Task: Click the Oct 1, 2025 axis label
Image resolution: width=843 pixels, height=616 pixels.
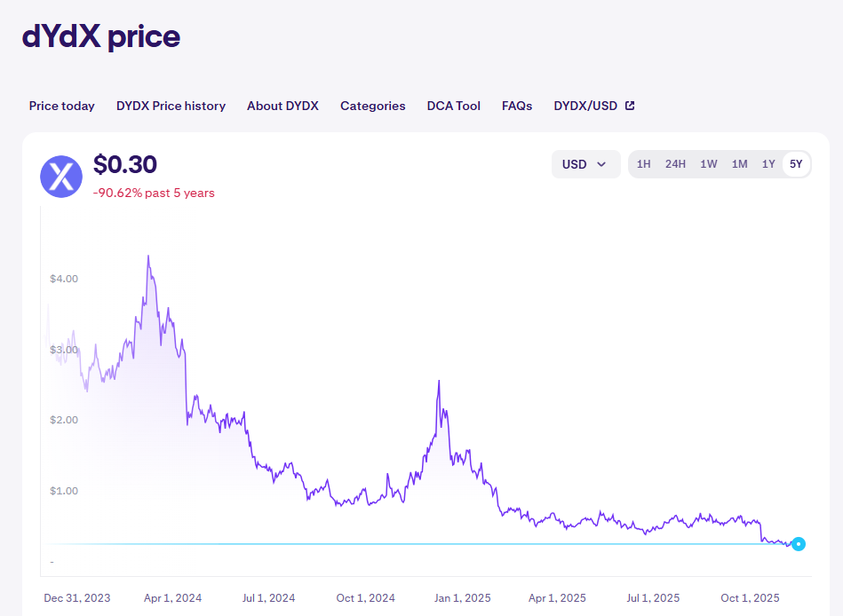Action: (750, 597)
